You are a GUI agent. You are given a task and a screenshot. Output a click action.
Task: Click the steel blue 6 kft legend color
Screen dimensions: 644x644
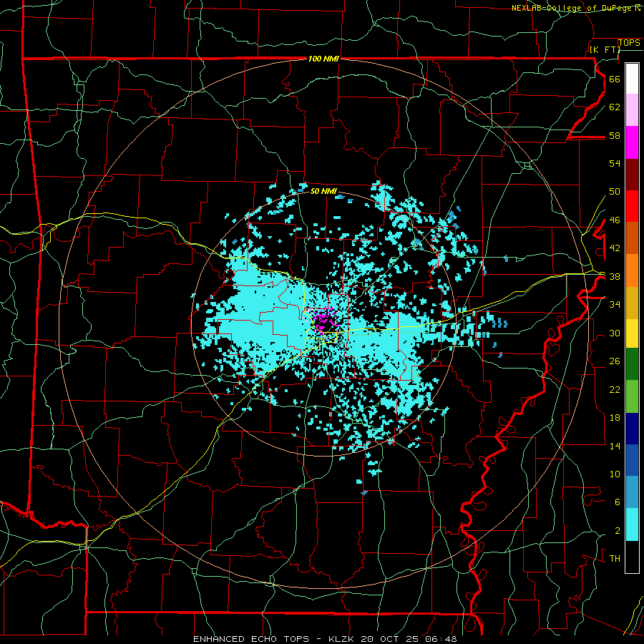pos(632,492)
